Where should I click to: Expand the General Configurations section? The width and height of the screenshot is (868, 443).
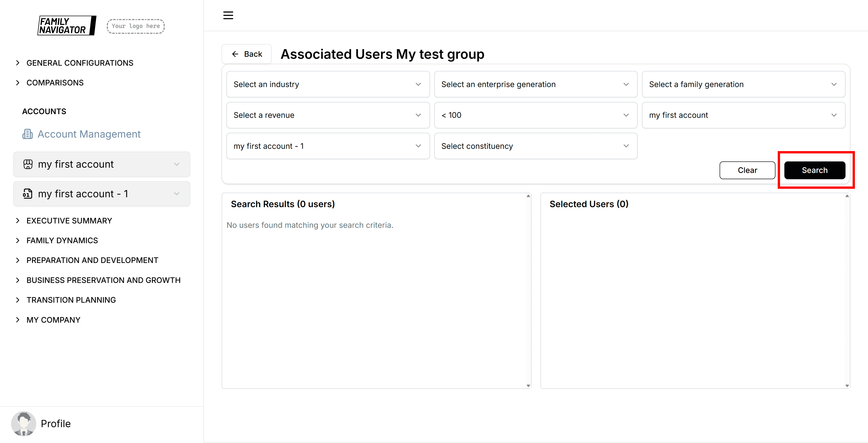click(80, 63)
